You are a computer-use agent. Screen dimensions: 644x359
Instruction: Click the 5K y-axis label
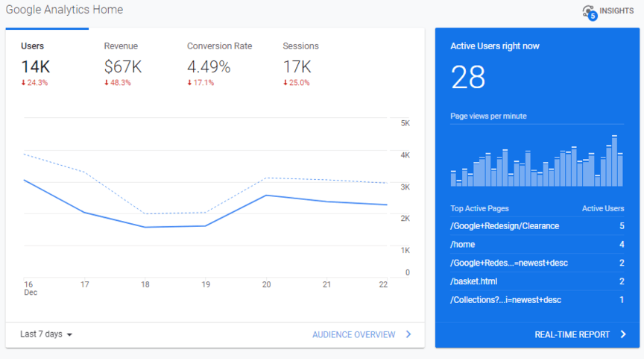coord(405,123)
